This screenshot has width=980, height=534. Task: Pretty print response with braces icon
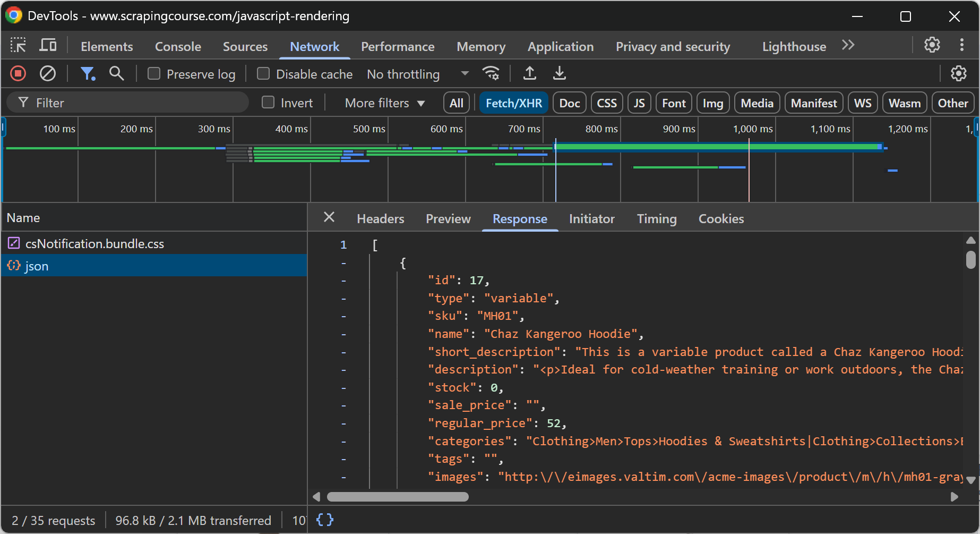[325, 520]
